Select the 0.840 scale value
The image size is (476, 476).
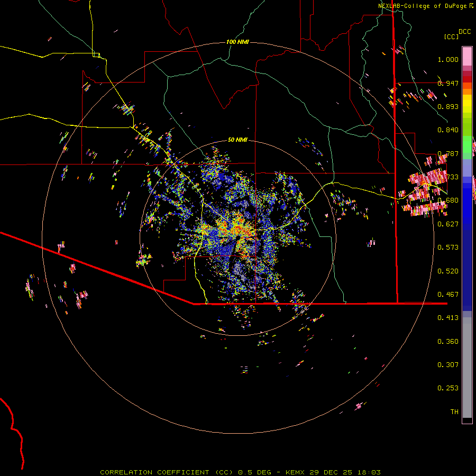point(448,130)
